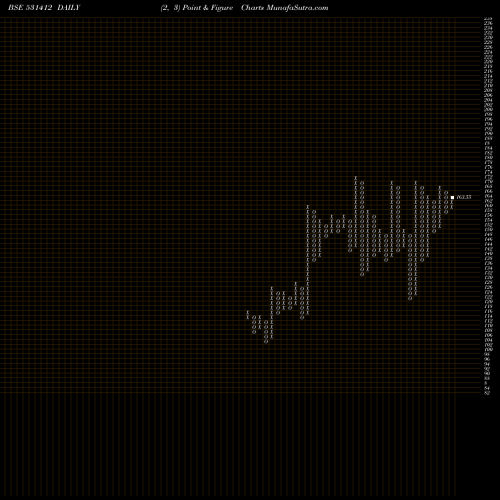Click the 163.55 current price label
Image resolution: width=500 pixels, height=500 pixels.
(x=464, y=197)
